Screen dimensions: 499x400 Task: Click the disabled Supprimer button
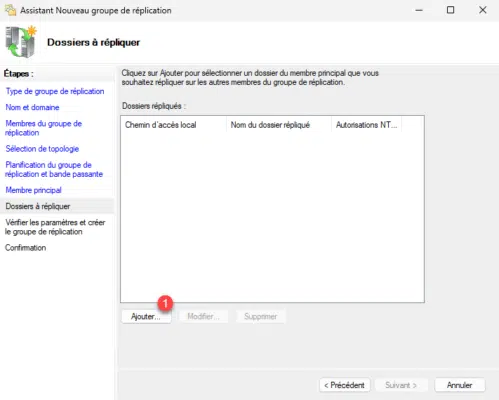point(260,316)
